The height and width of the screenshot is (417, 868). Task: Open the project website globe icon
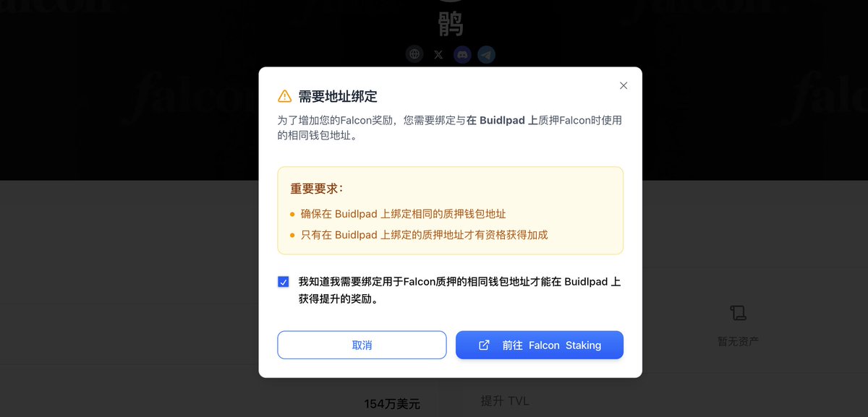(414, 54)
